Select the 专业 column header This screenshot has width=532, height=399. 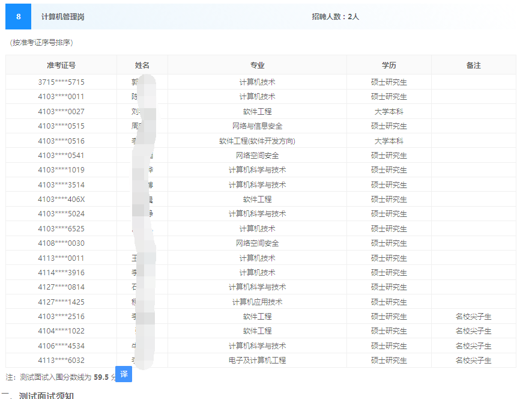(x=257, y=65)
